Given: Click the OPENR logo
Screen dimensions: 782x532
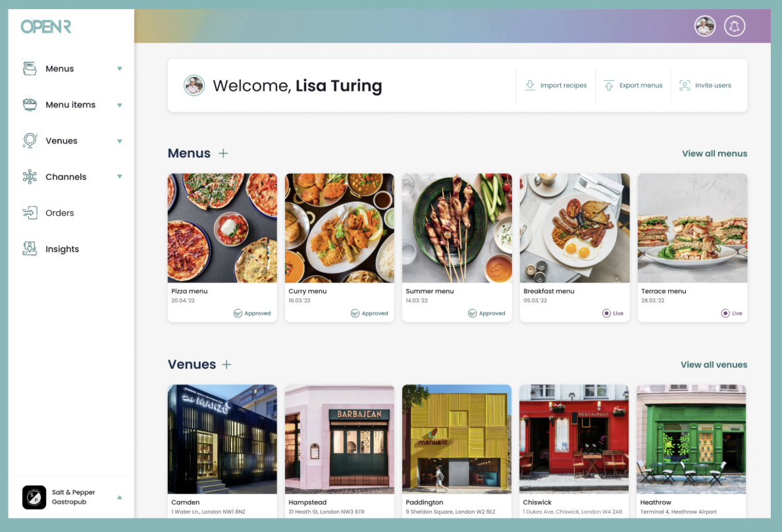Looking at the screenshot, I should (46, 26).
